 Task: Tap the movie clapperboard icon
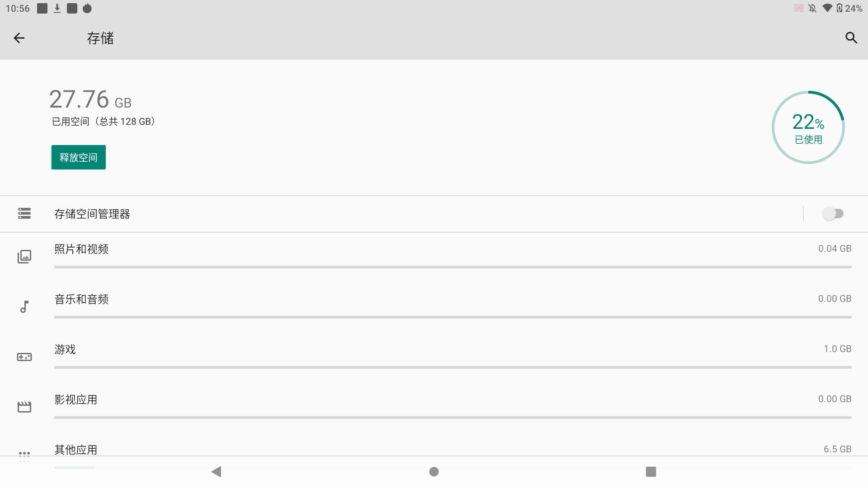click(x=24, y=407)
